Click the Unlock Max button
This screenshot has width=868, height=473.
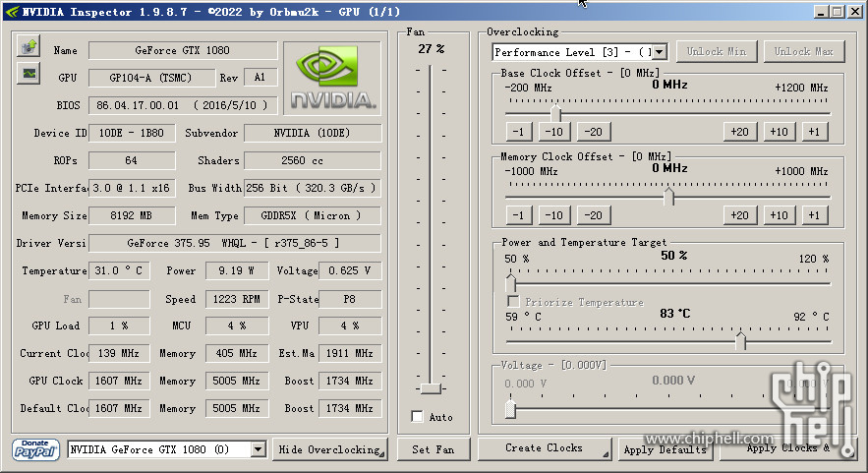[x=804, y=51]
